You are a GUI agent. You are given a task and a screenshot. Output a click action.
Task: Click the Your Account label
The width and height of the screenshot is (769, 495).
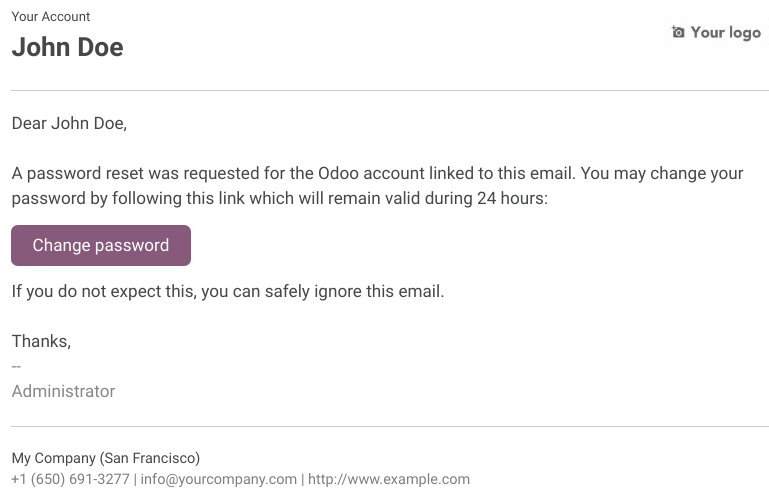(x=51, y=17)
